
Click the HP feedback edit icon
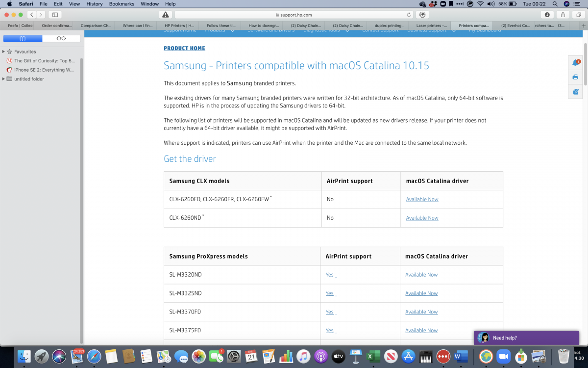tap(575, 91)
